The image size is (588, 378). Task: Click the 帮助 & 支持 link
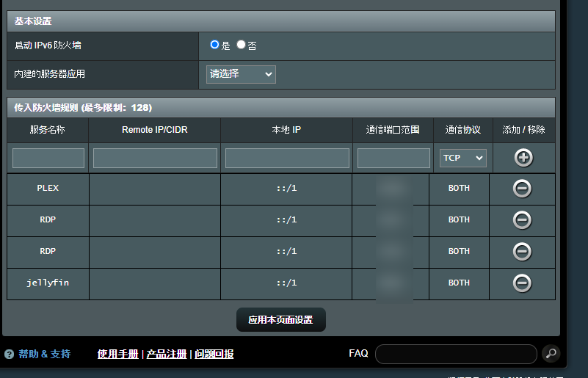click(x=45, y=355)
